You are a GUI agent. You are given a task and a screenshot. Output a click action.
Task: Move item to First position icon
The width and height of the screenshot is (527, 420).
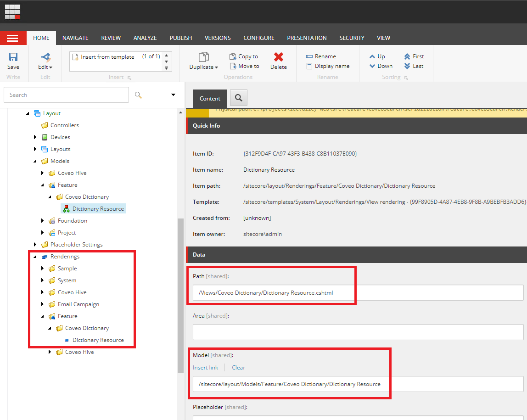pos(407,56)
